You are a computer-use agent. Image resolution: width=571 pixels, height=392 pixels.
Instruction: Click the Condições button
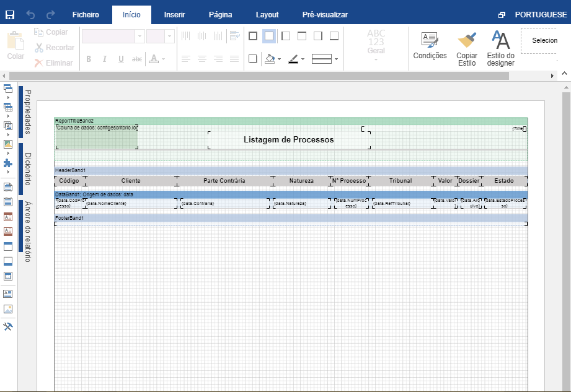tap(430, 46)
